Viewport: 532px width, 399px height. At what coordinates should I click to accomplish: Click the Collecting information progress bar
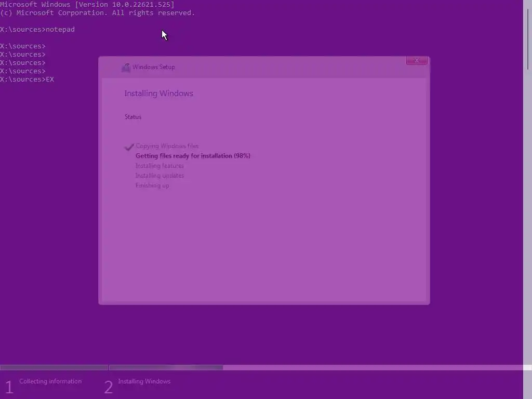click(x=54, y=367)
